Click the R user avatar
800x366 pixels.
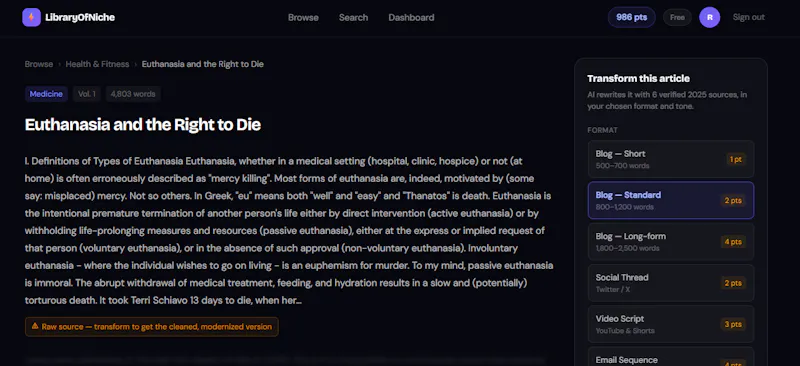[x=710, y=17]
